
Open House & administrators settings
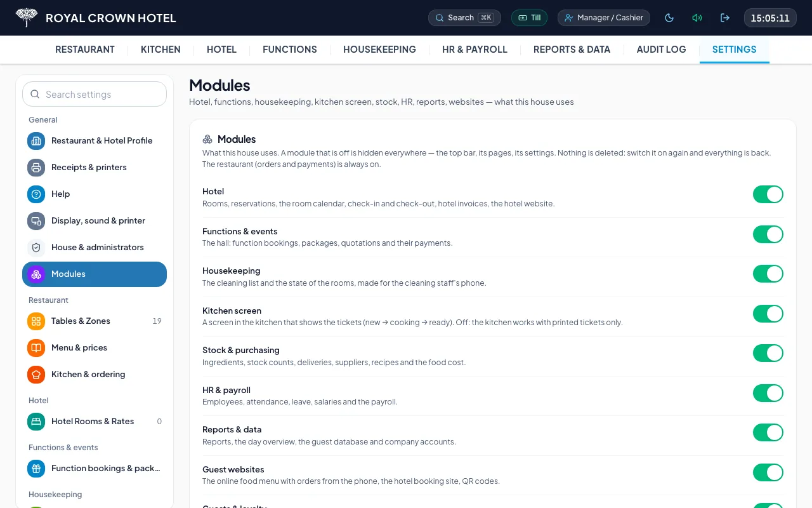[x=95, y=248]
